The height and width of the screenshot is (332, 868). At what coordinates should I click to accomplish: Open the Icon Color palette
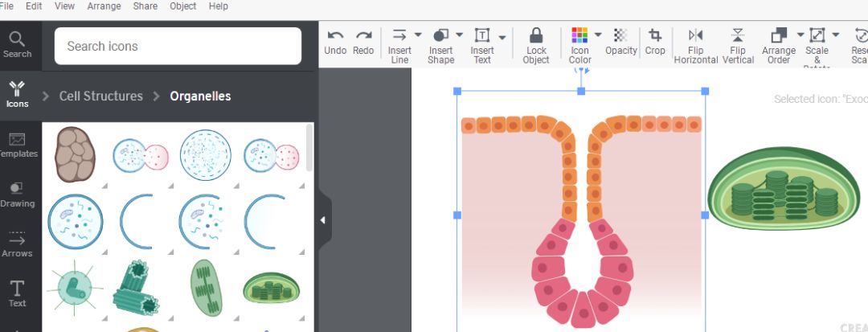point(579,35)
